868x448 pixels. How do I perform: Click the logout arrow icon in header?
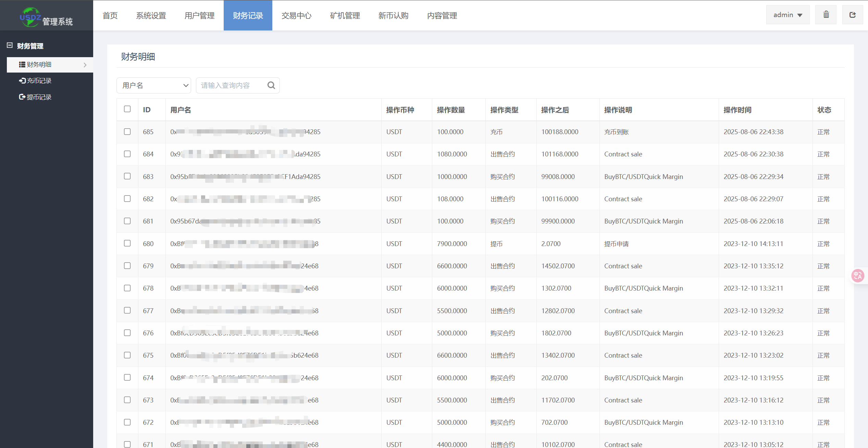point(852,15)
